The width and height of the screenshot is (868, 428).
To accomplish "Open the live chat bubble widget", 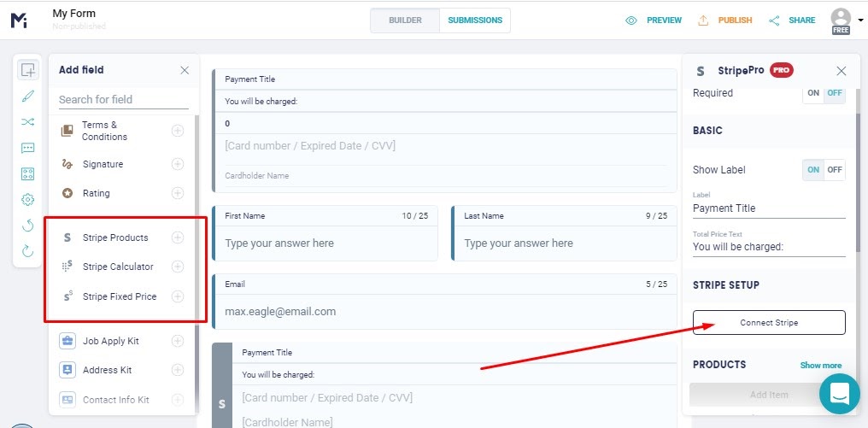I will (x=839, y=394).
